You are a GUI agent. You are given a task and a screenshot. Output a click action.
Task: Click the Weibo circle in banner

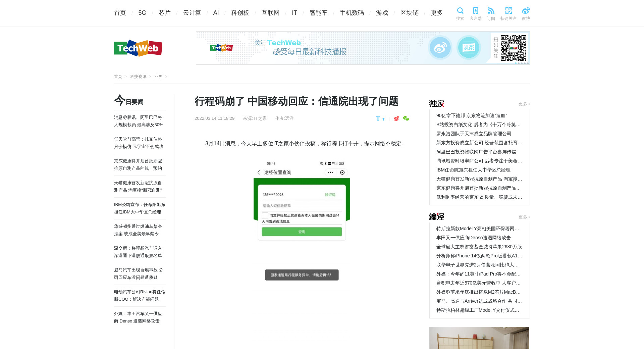[440, 48]
